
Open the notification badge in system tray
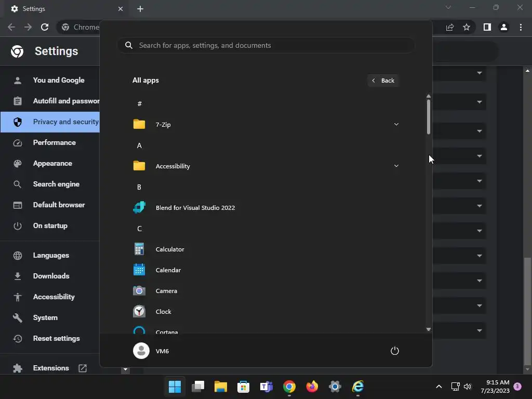[517, 387]
